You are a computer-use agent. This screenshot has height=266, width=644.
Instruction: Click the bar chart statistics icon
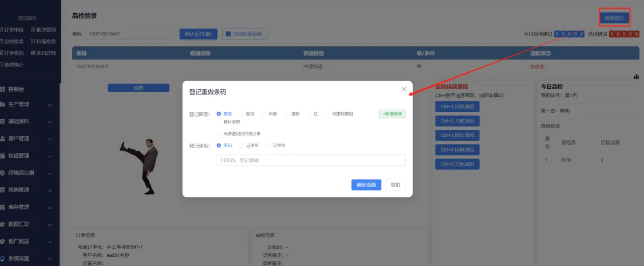tap(636, 77)
